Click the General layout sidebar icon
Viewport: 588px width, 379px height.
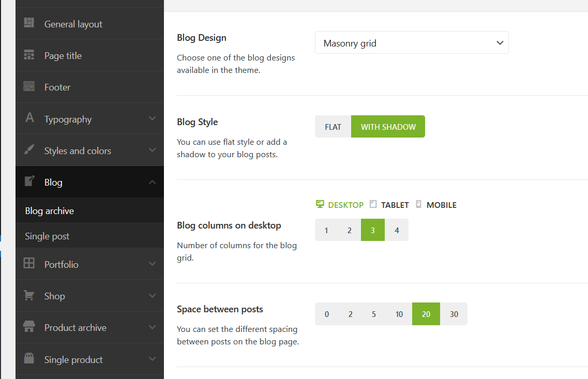click(29, 23)
